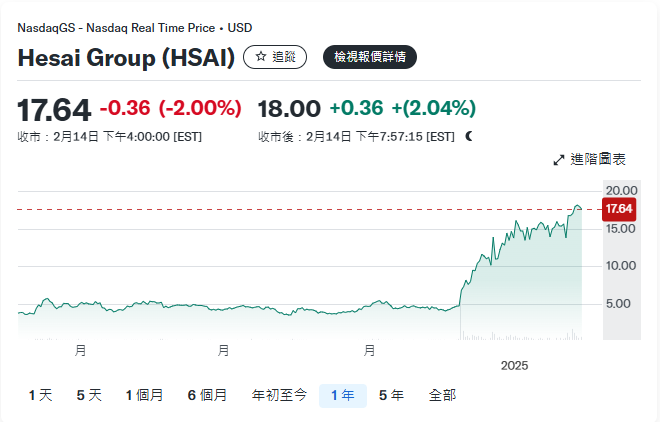Select the 5天 time range

pos(89,396)
